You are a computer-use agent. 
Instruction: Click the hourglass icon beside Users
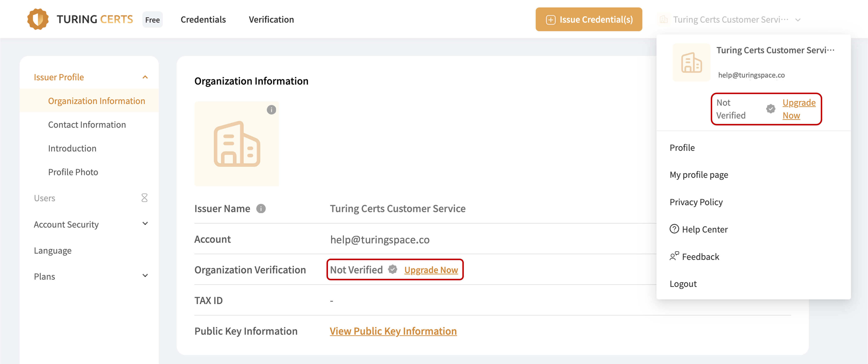point(144,198)
